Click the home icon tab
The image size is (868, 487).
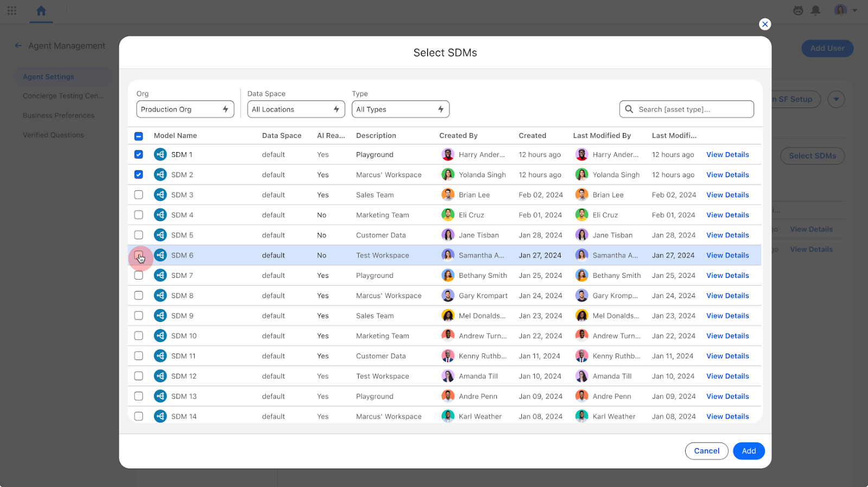pos(41,11)
